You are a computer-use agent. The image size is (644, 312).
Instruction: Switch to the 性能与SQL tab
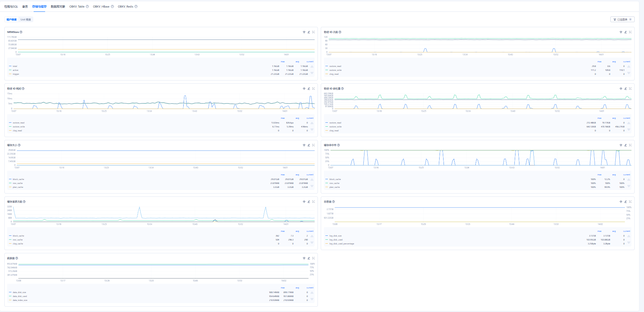coord(11,6)
